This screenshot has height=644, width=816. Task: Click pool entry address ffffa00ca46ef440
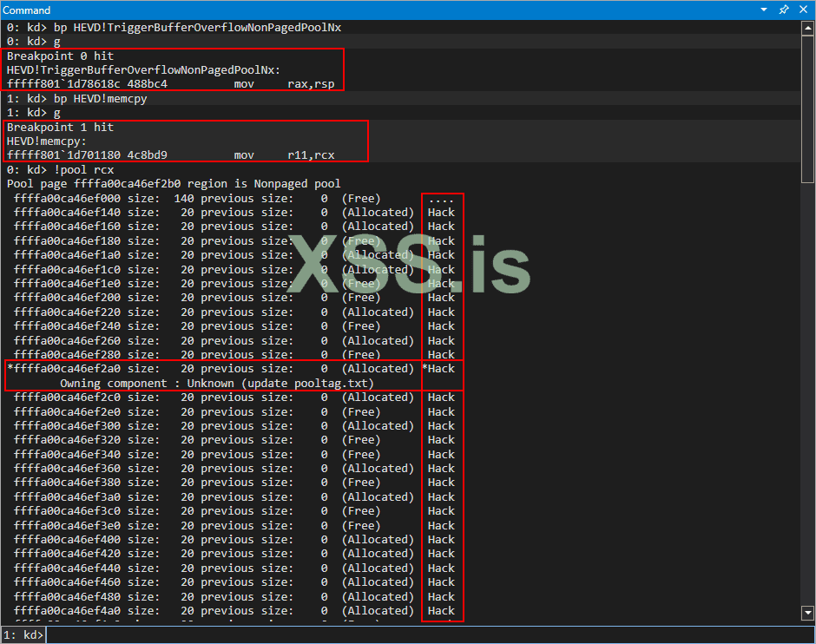point(67,568)
